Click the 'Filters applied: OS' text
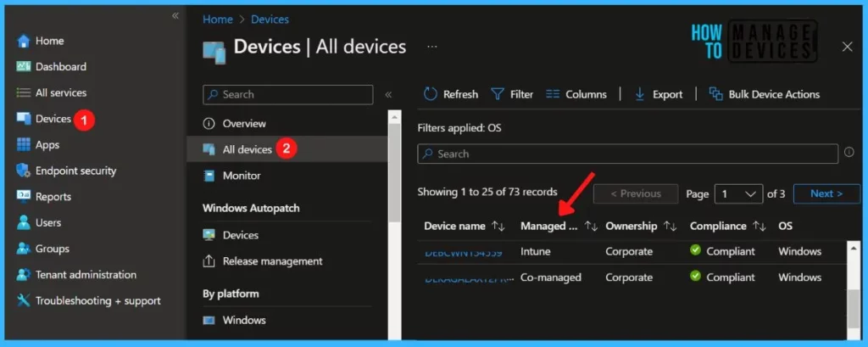 459,128
